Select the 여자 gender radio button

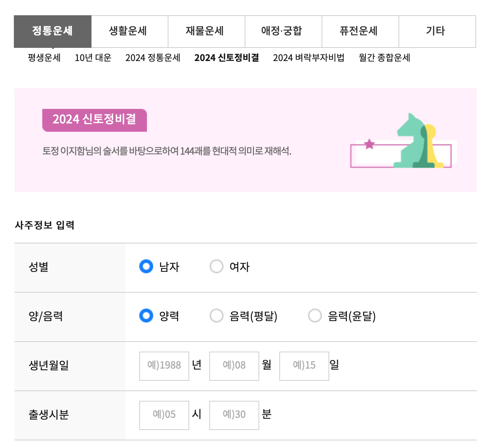click(x=217, y=267)
